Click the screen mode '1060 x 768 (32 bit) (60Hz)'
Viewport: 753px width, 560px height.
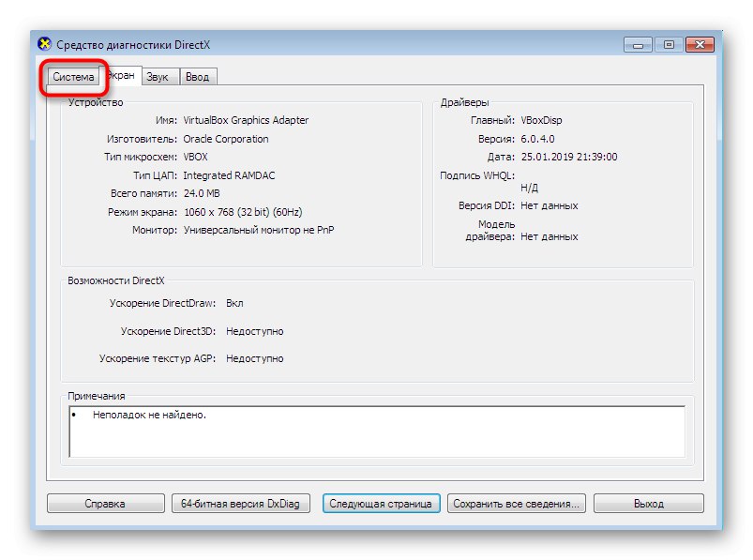coord(243,212)
